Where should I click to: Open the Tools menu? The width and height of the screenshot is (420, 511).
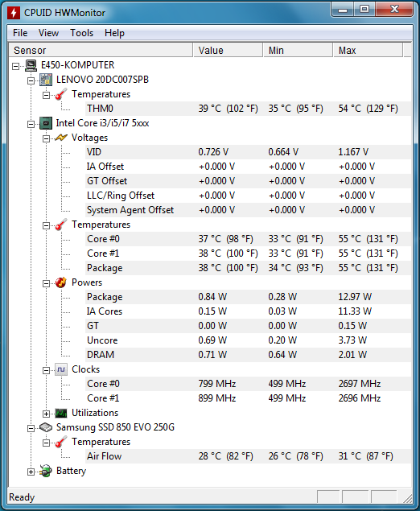[81, 33]
